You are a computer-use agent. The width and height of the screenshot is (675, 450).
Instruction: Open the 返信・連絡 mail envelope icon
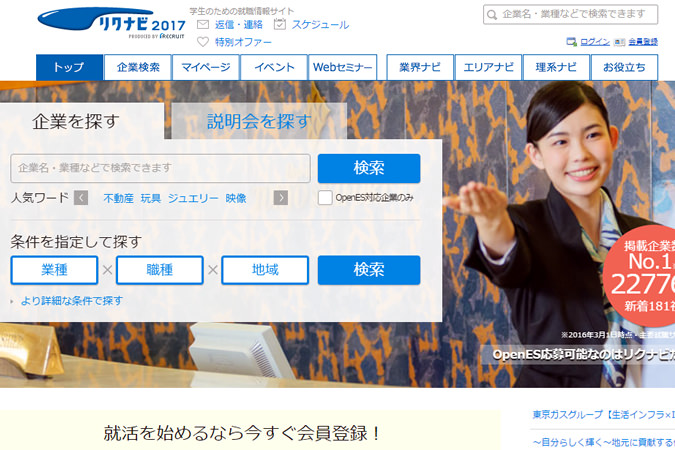(x=203, y=25)
